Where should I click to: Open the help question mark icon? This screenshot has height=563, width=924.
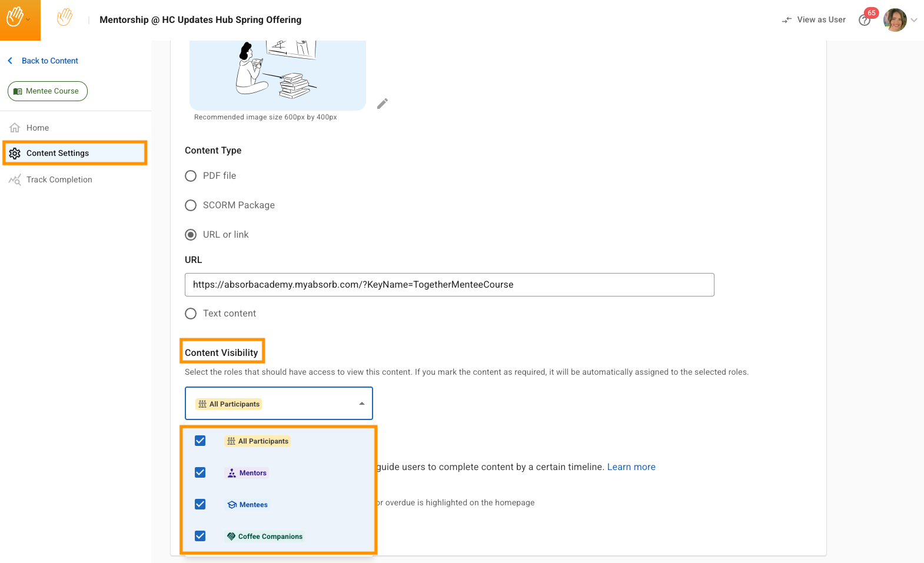(864, 21)
